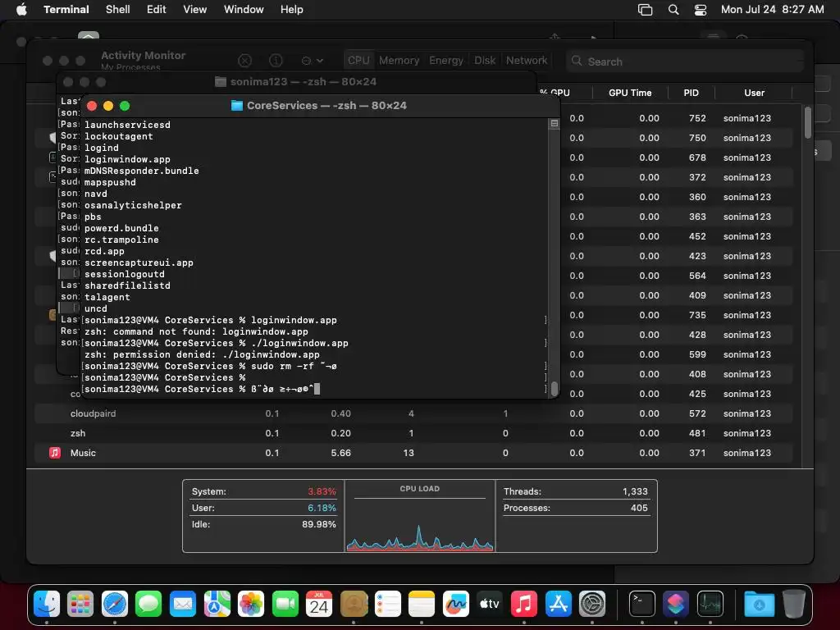
Task: Select the Music process row icon
Action: 55,453
